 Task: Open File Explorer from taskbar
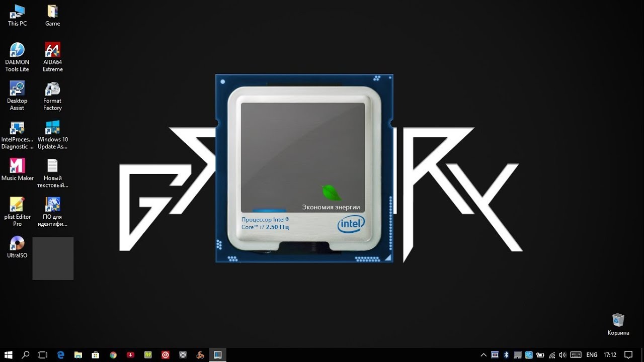(78, 355)
